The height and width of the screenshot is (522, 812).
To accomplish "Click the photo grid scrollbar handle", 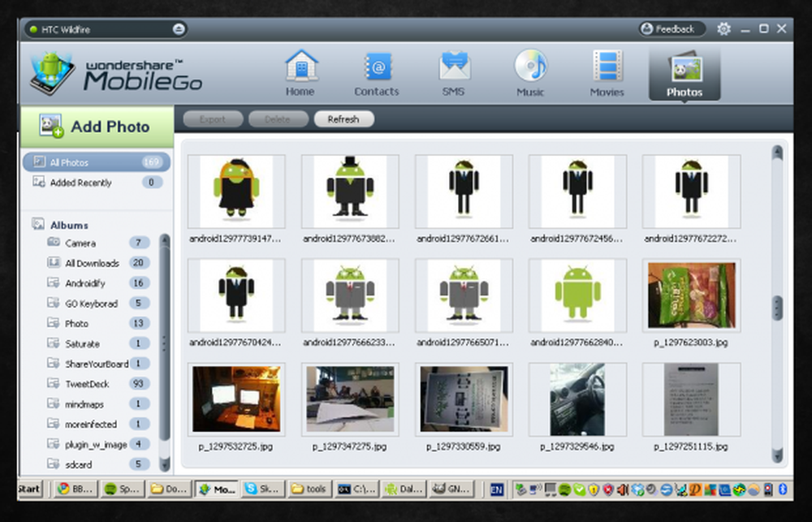I will click(x=777, y=308).
